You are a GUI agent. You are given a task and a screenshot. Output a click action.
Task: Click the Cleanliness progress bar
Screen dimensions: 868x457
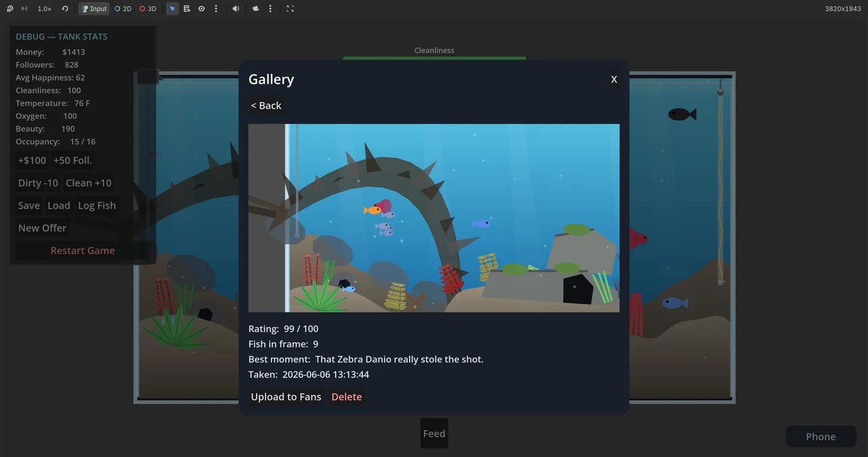pos(435,58)
